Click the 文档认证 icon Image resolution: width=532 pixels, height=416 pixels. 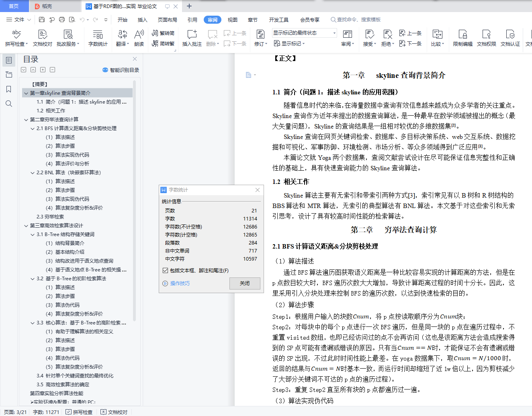point(510,38)
